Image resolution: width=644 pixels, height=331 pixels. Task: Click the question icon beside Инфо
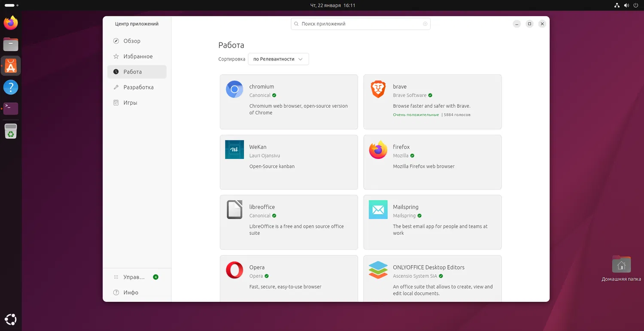116,292
